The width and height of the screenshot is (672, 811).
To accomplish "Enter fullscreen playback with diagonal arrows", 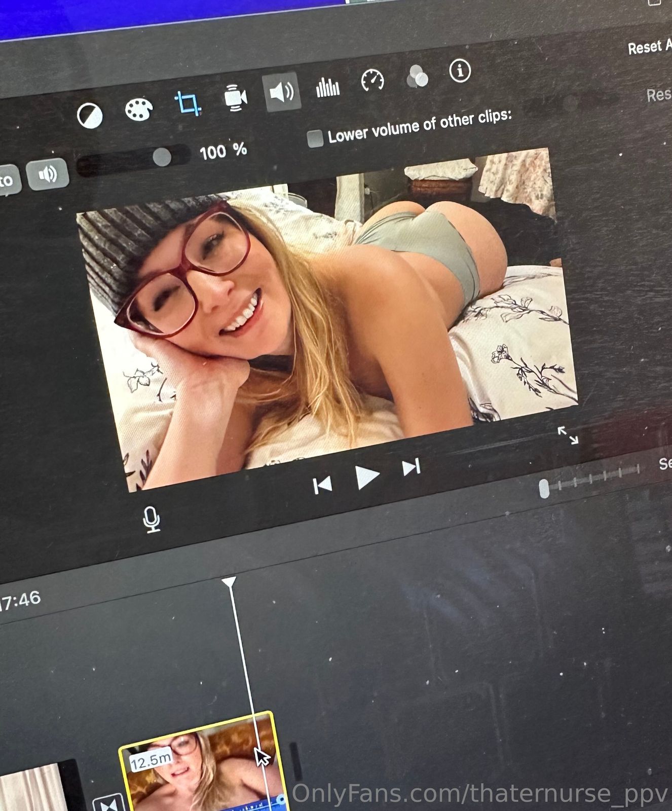I will [568, 435].
